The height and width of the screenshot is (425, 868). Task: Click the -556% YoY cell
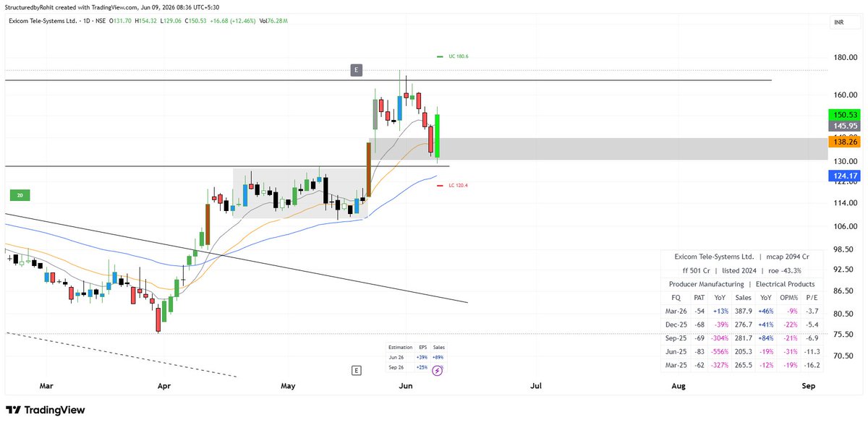click(x=719, y=351)
